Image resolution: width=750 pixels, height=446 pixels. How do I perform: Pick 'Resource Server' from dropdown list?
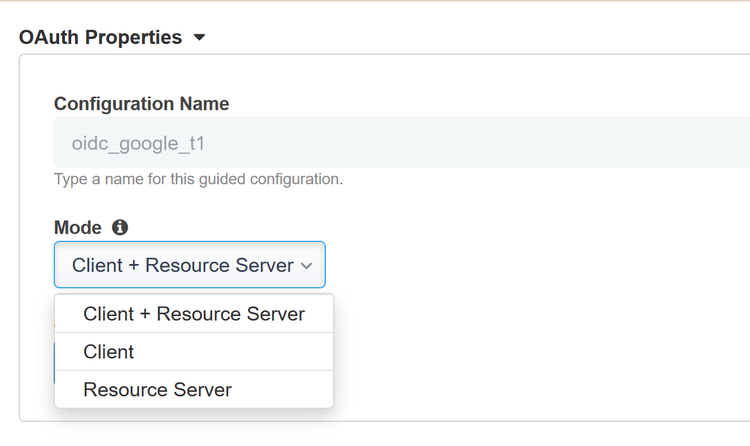[158, 390]
